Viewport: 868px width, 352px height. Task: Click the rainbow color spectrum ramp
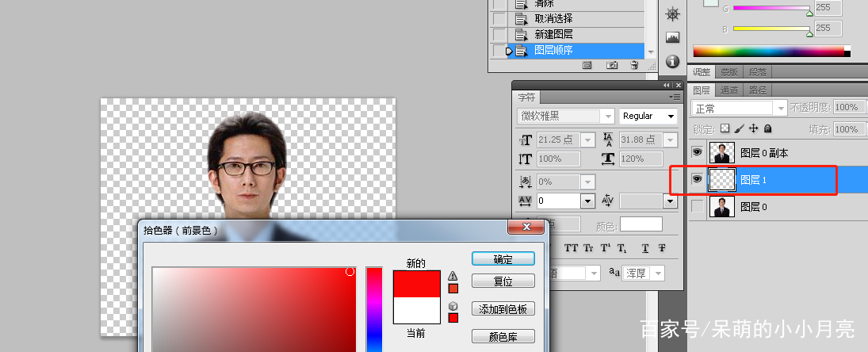(771, 52)
